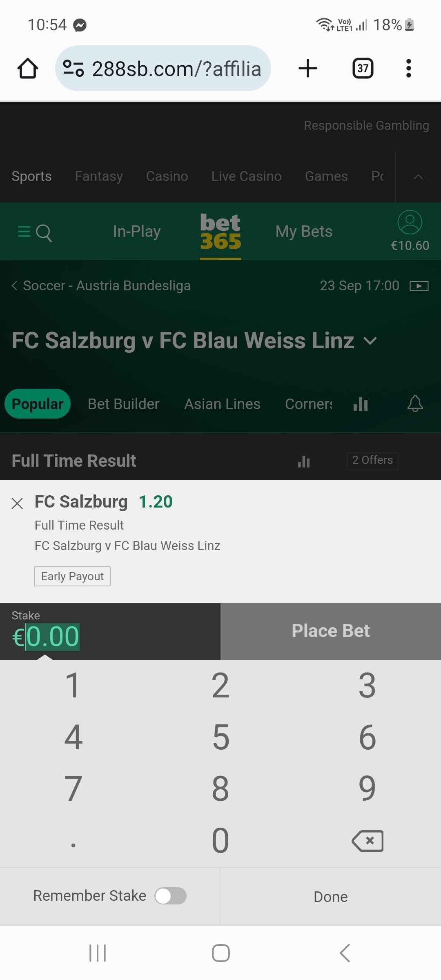Open the menu and search icon
The image size is (441, 980).
pyautogui.click(x=35, y=233)
